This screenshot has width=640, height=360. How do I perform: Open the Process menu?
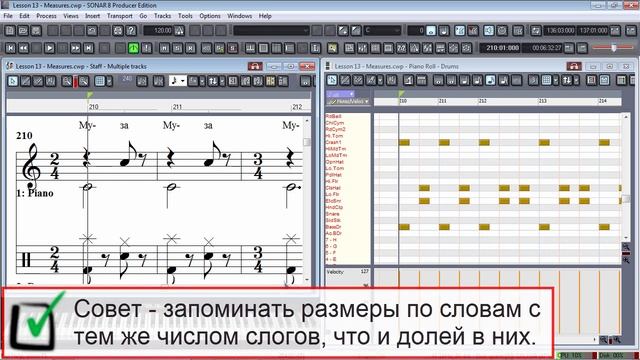coord(46,16)
